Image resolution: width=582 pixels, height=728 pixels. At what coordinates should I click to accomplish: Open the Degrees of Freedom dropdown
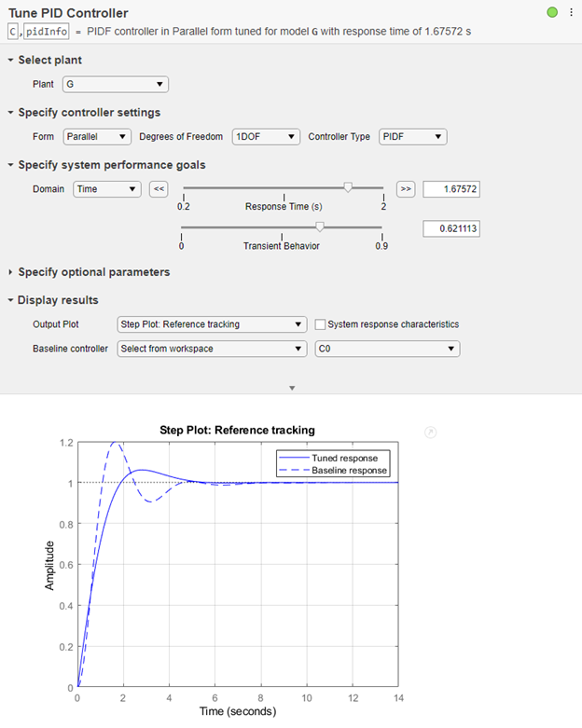click(x=266, y=137)
